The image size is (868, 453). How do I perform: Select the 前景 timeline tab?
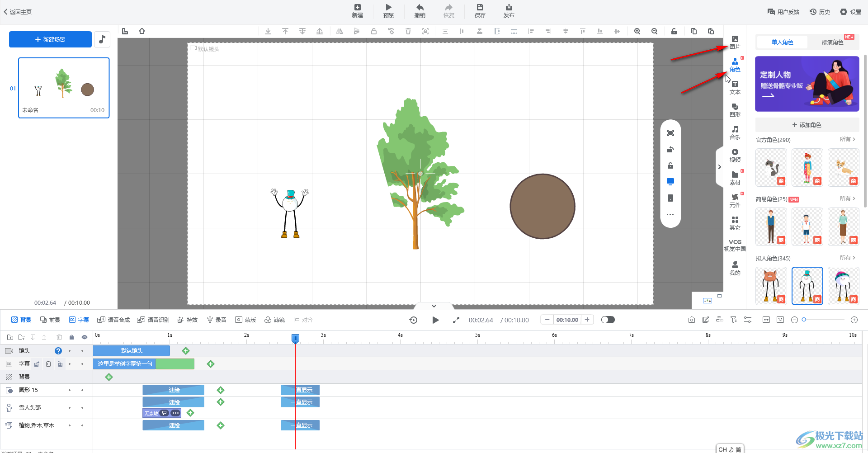[50, 320]
